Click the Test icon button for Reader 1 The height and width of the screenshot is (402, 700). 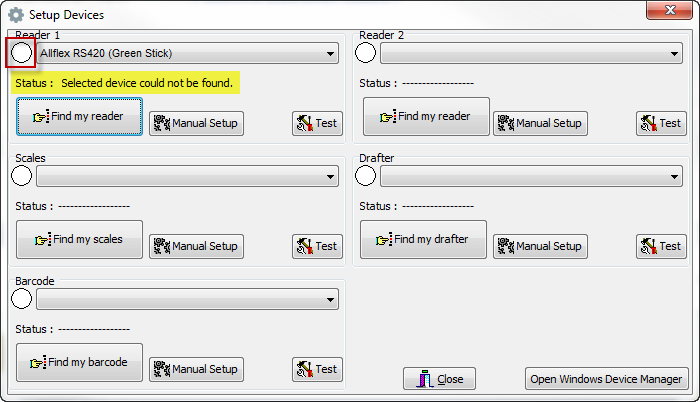316,123
